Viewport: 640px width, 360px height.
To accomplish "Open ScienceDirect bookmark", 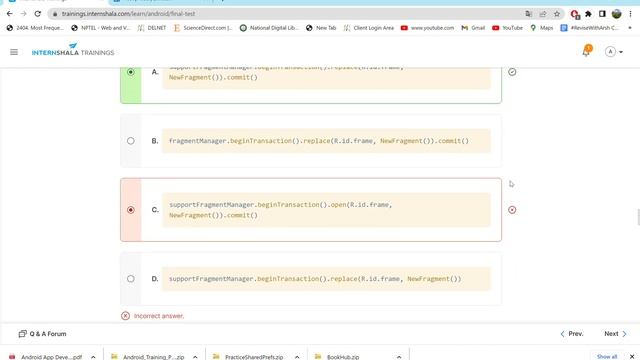I will (203, 28).
